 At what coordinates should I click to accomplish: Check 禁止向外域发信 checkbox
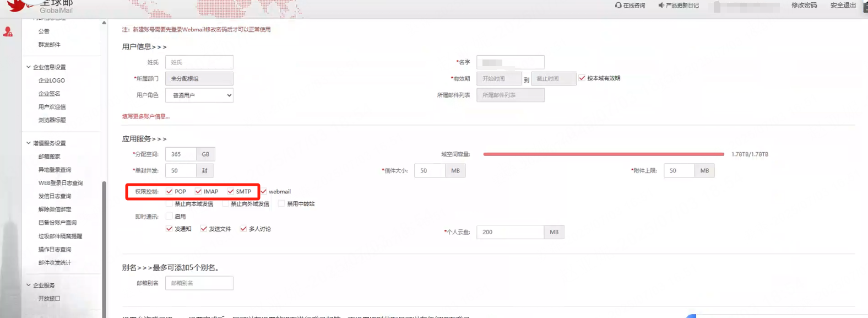click(225, 203)
